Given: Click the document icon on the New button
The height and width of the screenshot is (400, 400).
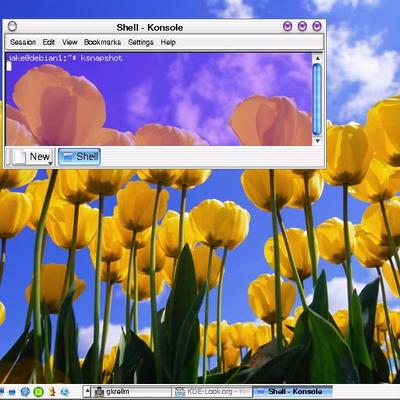Looking at the screenshot, I should pos(20,157).
